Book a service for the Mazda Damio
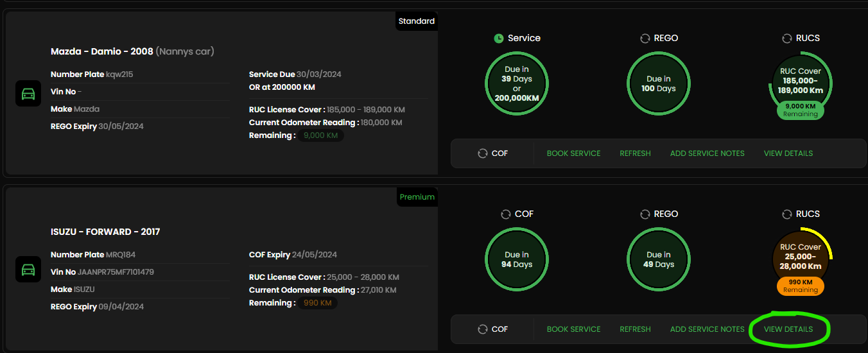Viewport: 868px width, 353px height. pyautogui.click(x=574, y=153)
